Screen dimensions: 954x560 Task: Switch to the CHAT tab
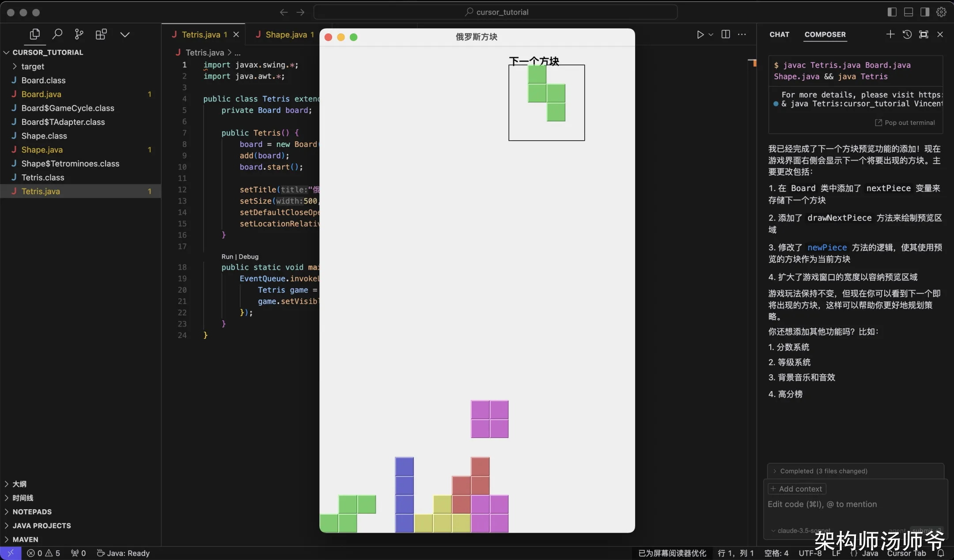pyautogui.click(x=779, y=34)
